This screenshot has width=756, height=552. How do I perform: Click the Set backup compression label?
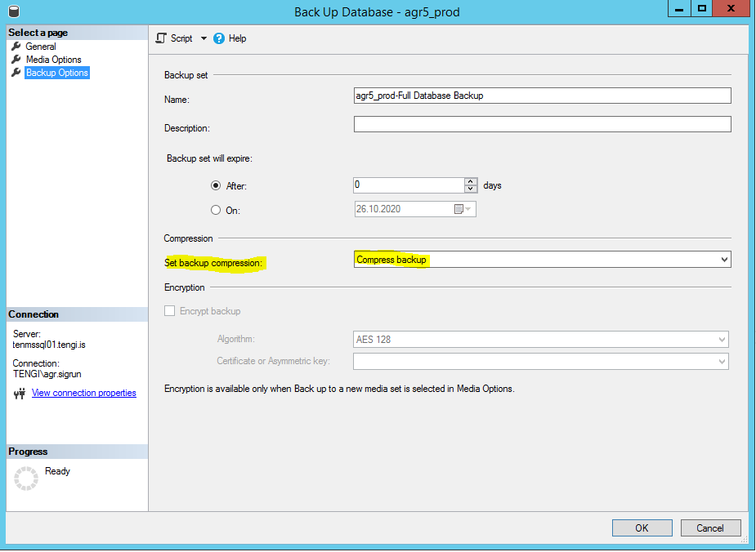tap(213, 263)
